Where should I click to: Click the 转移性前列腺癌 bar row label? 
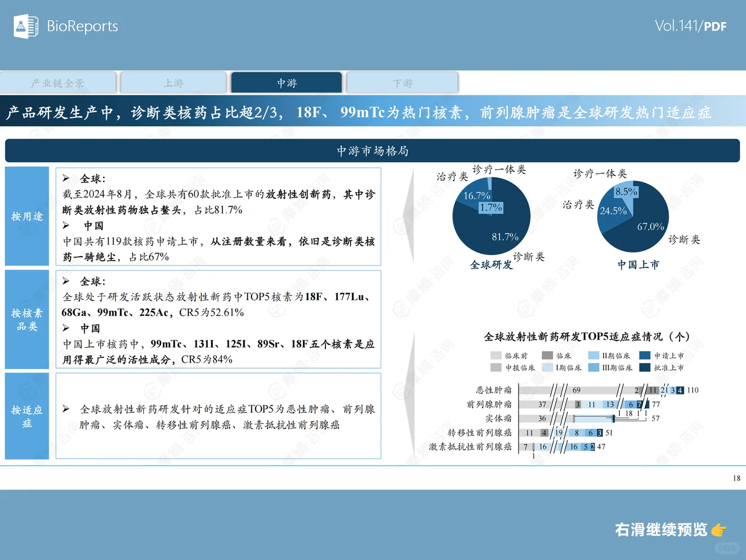[480, 432]
